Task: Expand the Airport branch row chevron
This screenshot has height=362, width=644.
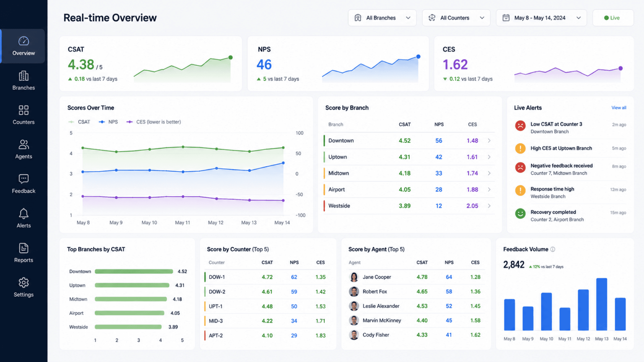Action: click(x=489, y=190)
